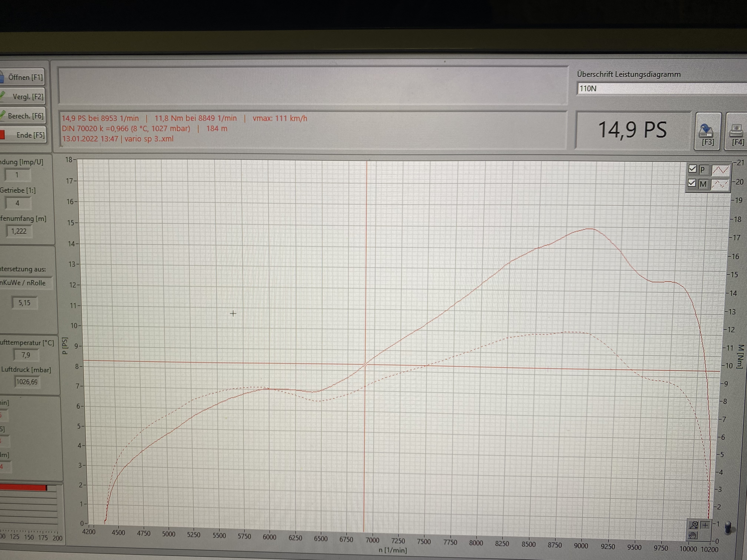Click the M curve dotted line style preview
Image resolution: width=747 pixels, height=560 pixels.
click(720, 184)
